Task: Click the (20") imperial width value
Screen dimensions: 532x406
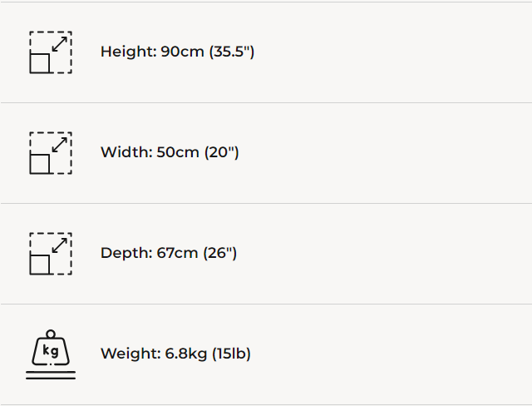Action: pyautogui.click(x=222, y=152)
